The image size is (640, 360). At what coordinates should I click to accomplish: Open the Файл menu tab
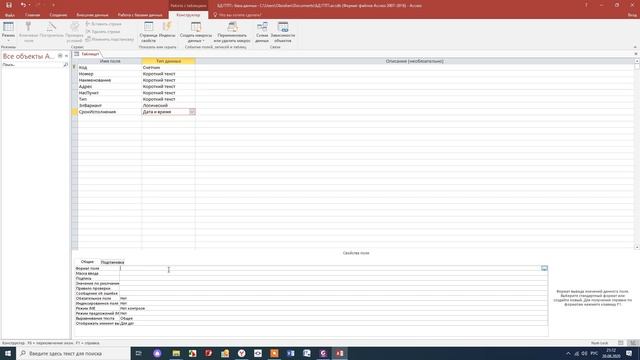(x=10, y=15)
